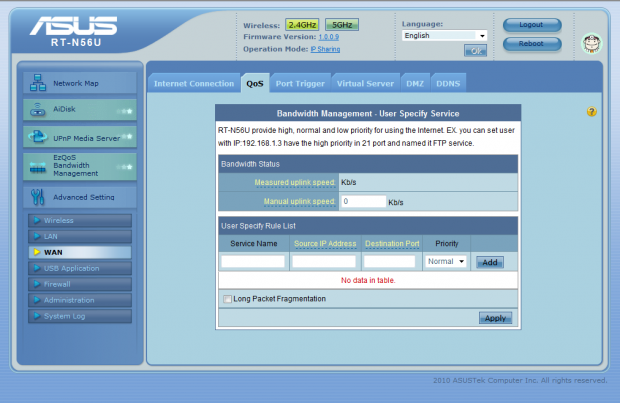The height and width of the screenshot is (403, 620).
Task: Click Manual uplink speed label link
Action: 299,201
